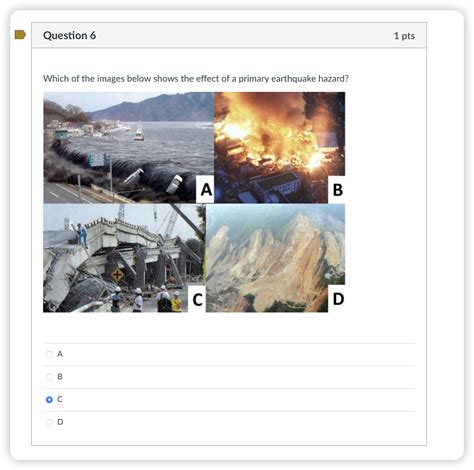Click the letter B label on fire image
The height and width of the screenshot is (470, 474).
(337, 190)
